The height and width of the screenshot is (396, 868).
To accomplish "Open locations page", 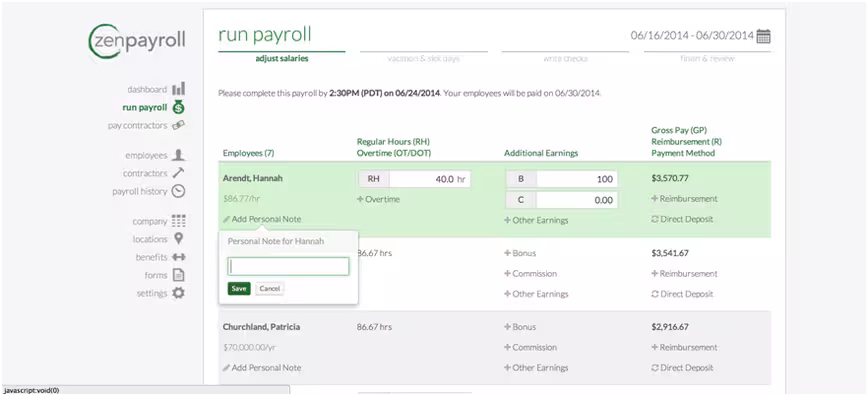I will [x=149, y=239].
